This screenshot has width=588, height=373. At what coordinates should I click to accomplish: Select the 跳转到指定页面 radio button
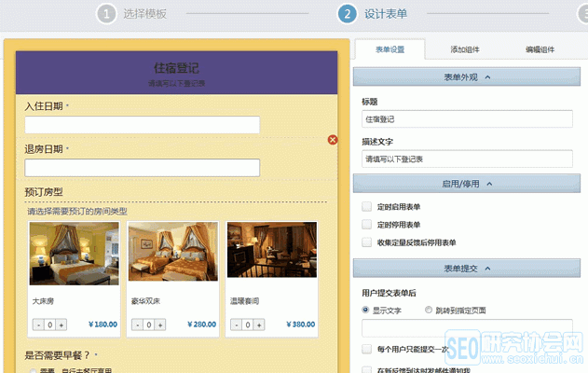(429, 310)
